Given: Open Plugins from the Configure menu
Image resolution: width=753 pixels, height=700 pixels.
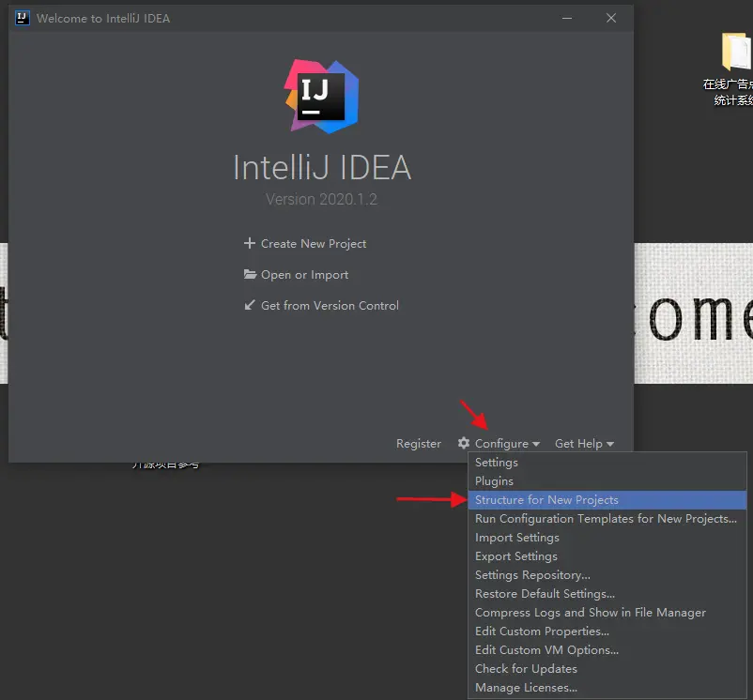Looking at the screenshot, I should (x=607, y=481).
